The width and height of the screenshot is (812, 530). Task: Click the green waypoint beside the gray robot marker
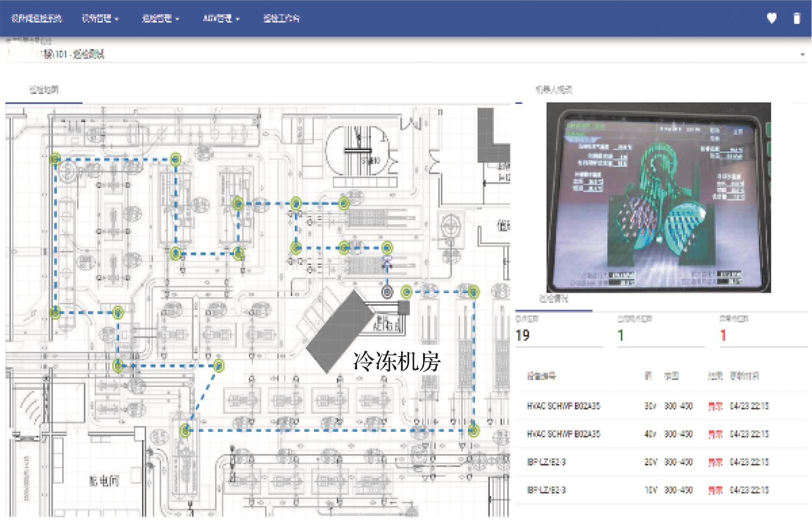(x=406, y=292)
